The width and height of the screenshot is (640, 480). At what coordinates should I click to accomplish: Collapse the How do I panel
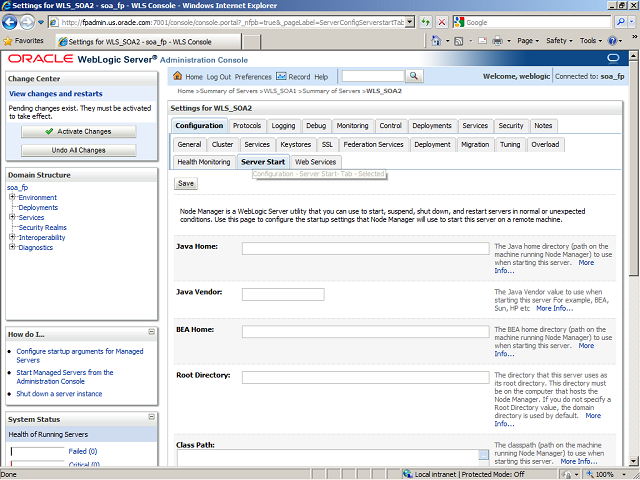151,332
